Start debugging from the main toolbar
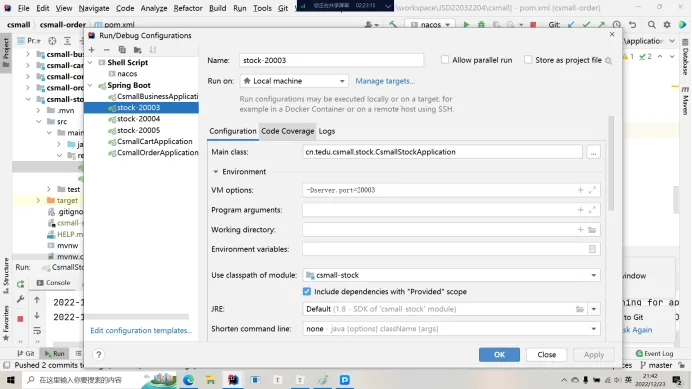 pyautogui.click(x=481, y=25)
